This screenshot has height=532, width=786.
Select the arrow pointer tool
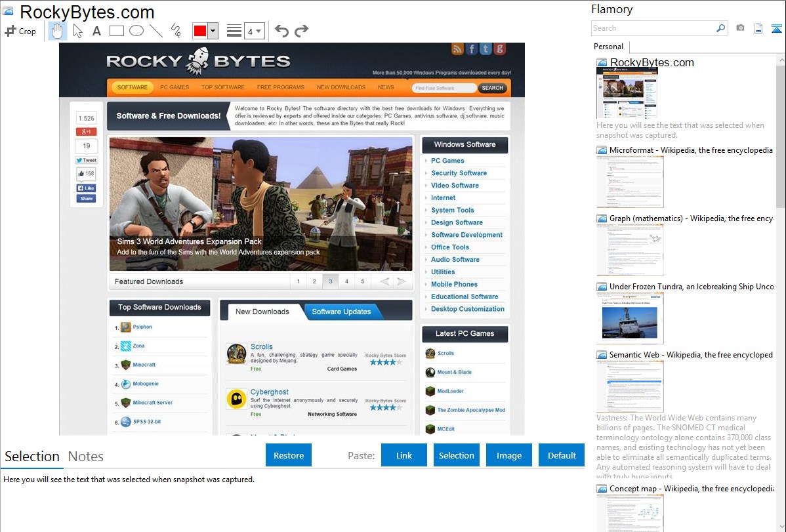tap(77, 31)
